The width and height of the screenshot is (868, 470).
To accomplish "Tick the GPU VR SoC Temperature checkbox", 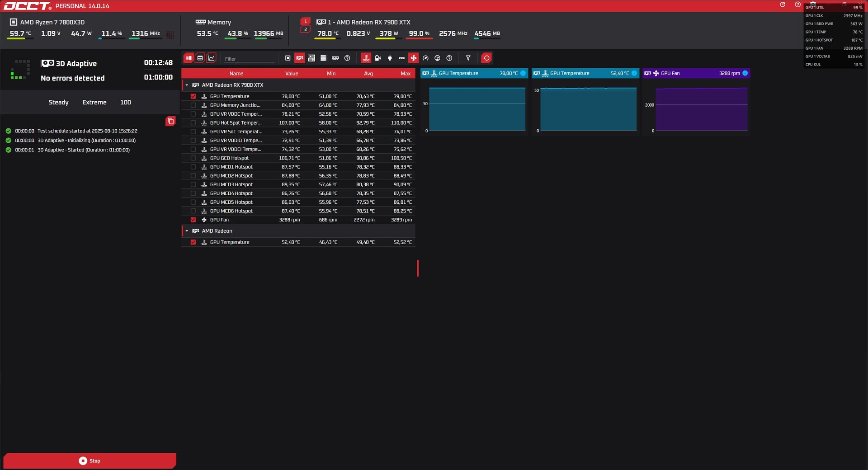I will coord(193,132).
